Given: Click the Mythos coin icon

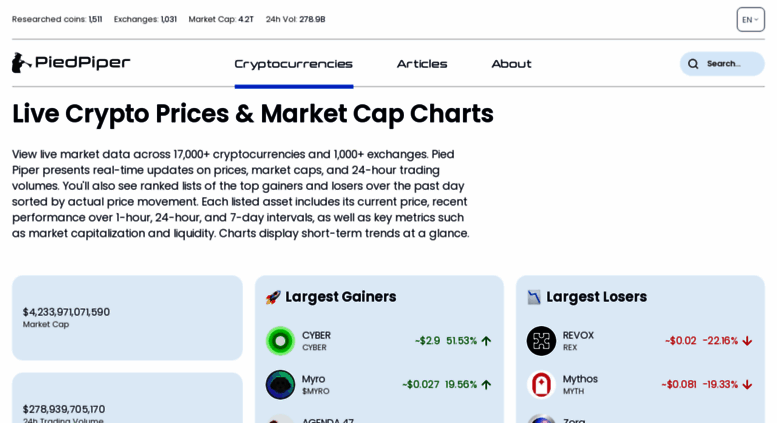Looking at the screenshot, I should (541, 385).
